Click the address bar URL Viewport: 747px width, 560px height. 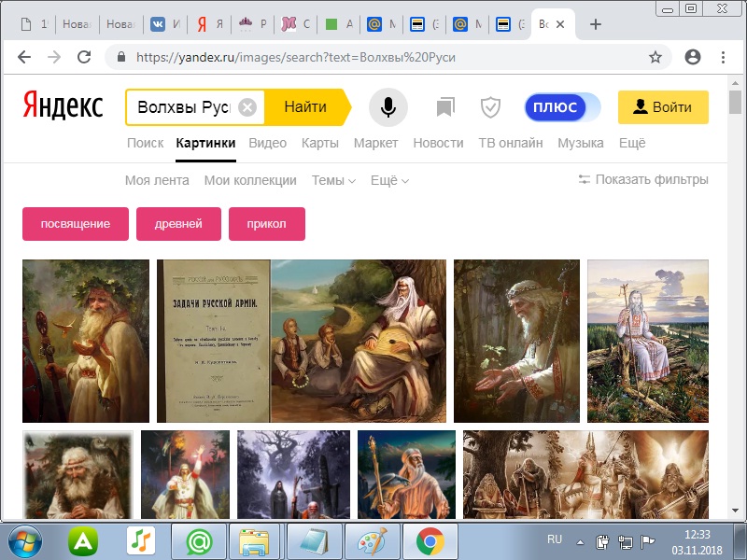[295, 57]
